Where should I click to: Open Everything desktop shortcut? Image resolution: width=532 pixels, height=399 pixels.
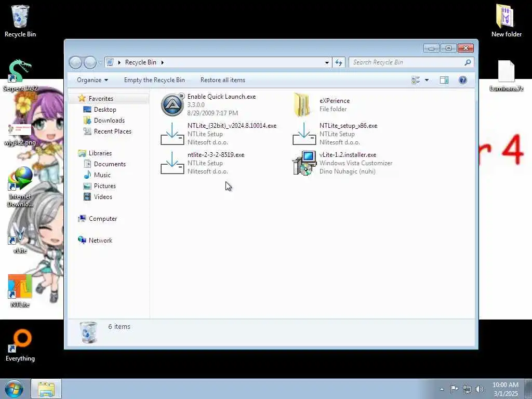[x=20, y=345]
